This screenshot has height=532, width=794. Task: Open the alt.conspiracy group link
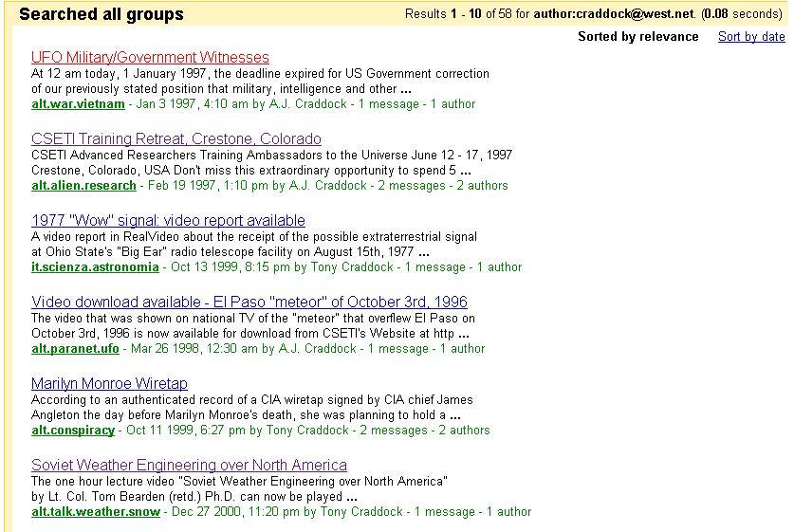[x=73, y=431]
